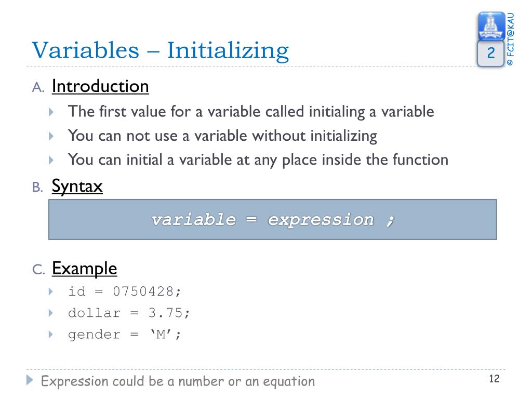Click the code line 'id = 0750428;'
Screen dimensions: 532x399
tap(125, 291)
